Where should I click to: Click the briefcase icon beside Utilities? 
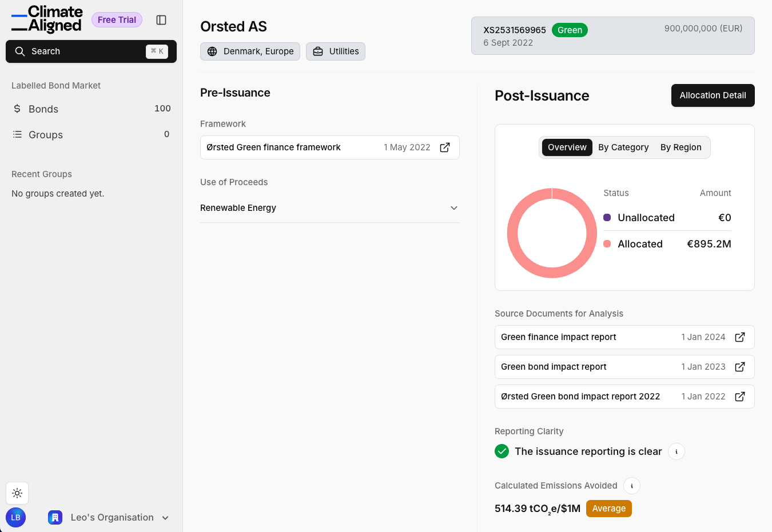(x=318, y=51)
